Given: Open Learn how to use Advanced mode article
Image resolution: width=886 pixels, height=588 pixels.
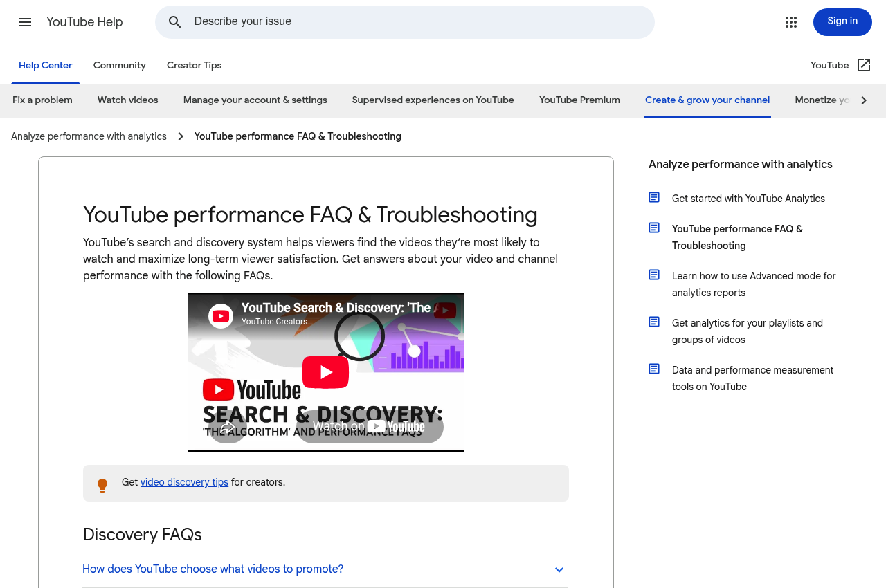Looking at the screenshot, I should click(x=754, y=284).
